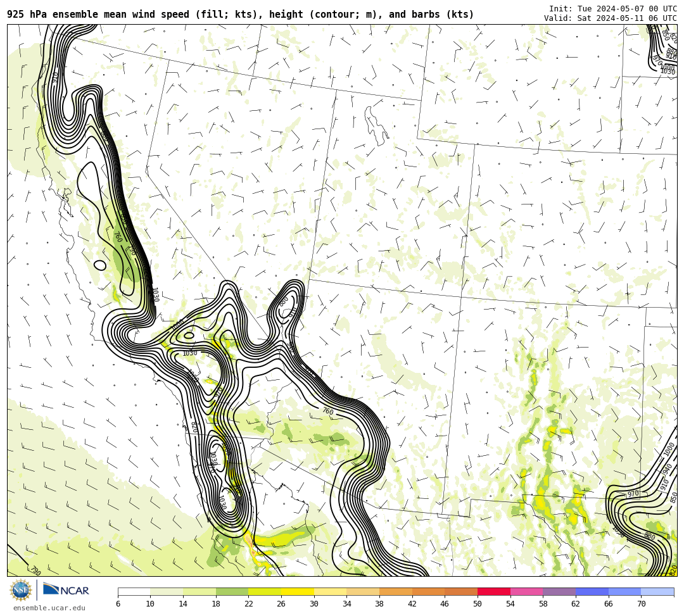The image size is (684, 616).
Task: Click the colorbar tick label 70
Action: [x=641, y=604]
